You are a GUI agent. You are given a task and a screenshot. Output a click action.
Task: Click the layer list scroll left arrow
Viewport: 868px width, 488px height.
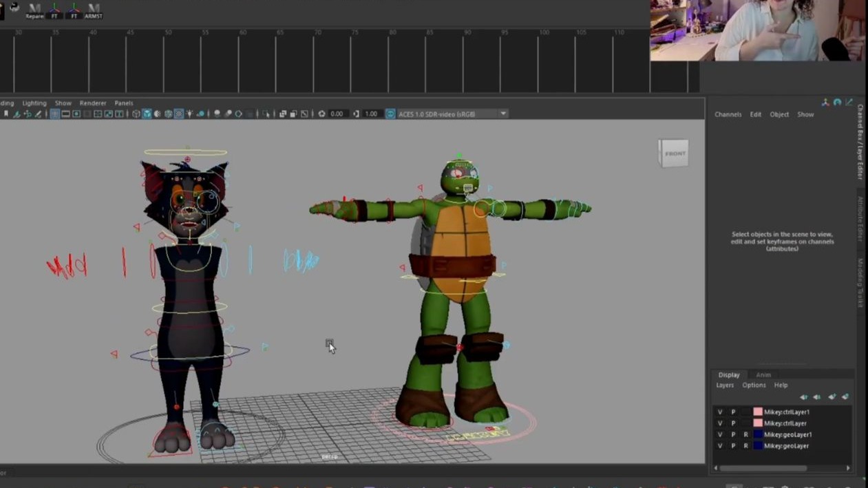click(x=716, y=468)
